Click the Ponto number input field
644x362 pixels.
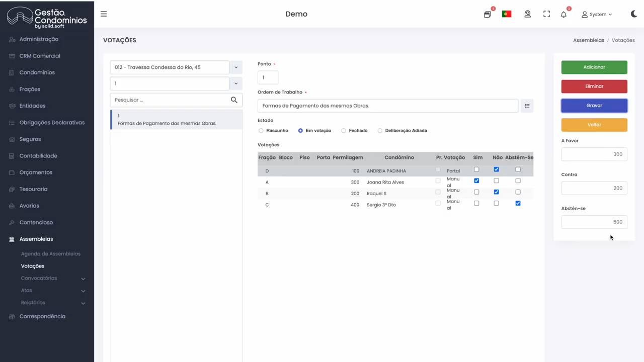268,77
